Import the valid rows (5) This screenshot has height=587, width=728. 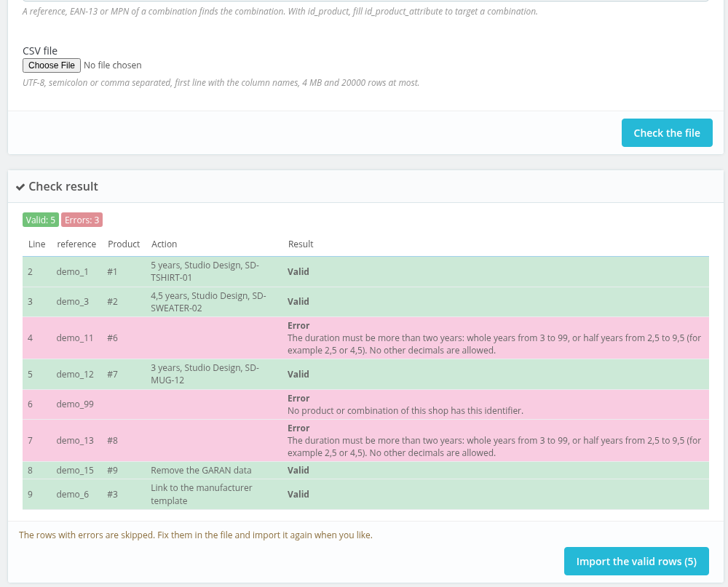coord(636,561)
